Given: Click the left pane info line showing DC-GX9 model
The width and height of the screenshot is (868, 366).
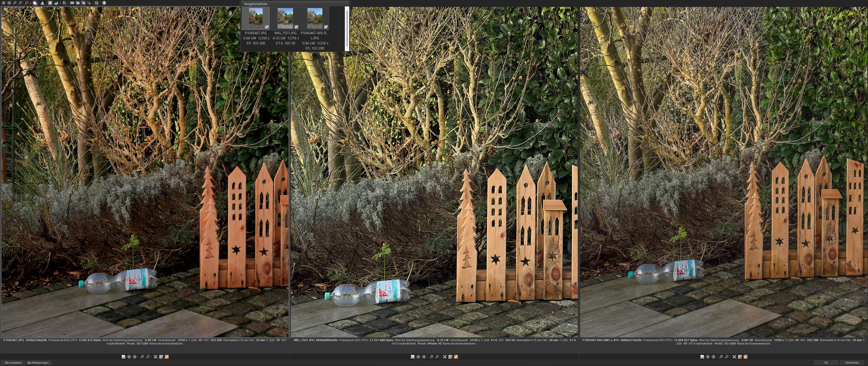Looking at the screenshot, I should click(x=145, y=343).
